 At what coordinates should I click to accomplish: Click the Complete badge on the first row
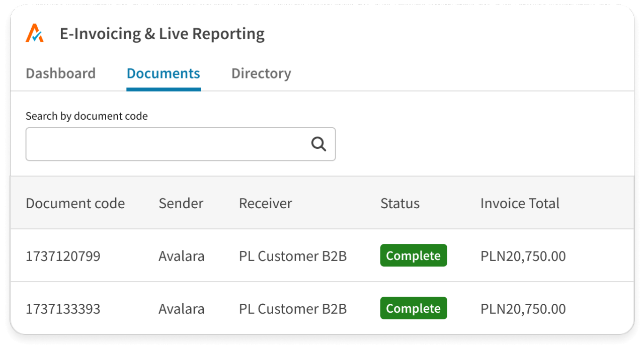click(413, 255)
